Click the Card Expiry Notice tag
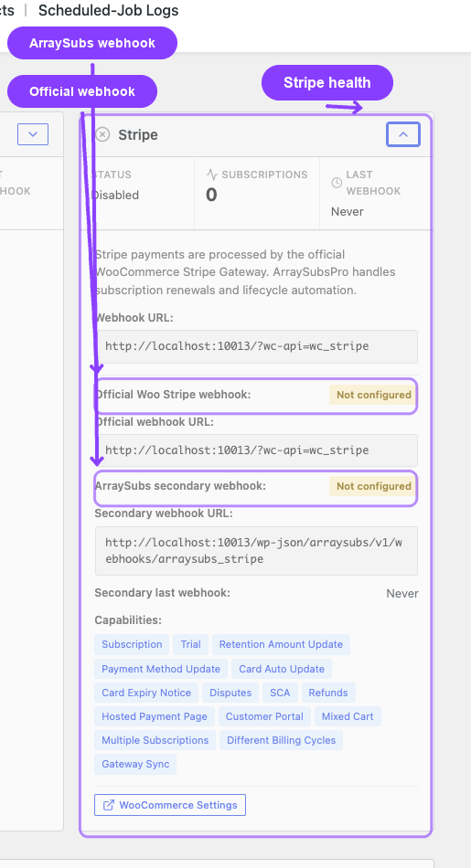The width and height of the screenshot is (471, 868). tap(146, 693)
